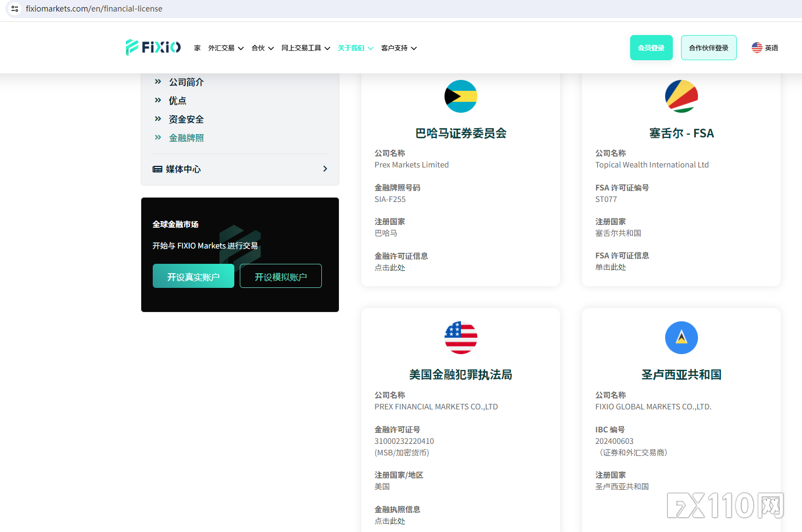Screen dimensions: 802x532
Task: Click the address bar URL
Action: point(94,9)
